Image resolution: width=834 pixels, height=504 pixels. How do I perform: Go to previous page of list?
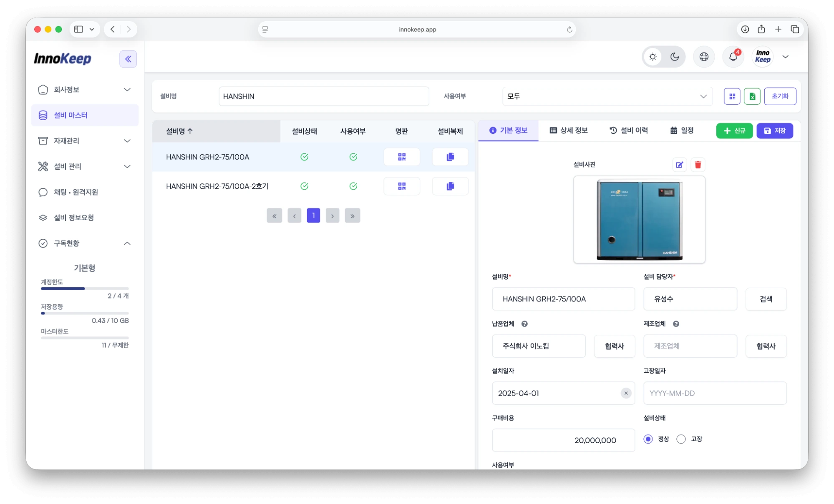(x=294, y=216)
